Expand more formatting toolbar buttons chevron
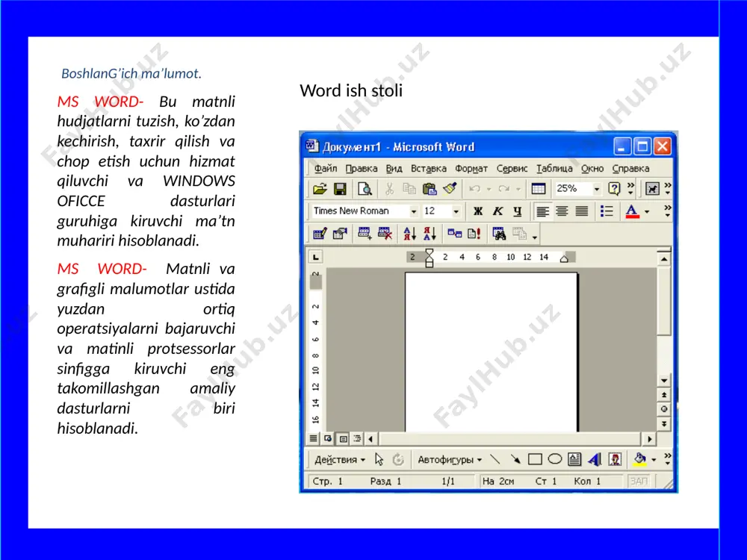Screen dimensions: 747x560 [667, 211]
